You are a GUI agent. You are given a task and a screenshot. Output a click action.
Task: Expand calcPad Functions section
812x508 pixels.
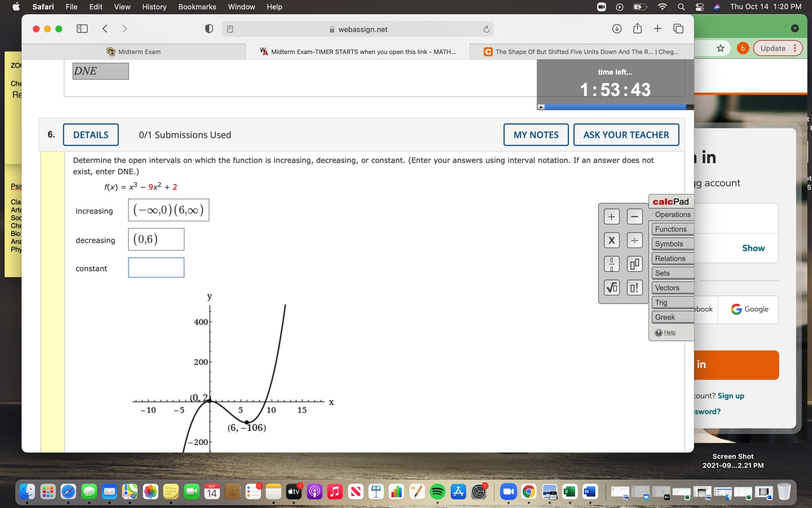pyautogui.click(x=672, y=229)
